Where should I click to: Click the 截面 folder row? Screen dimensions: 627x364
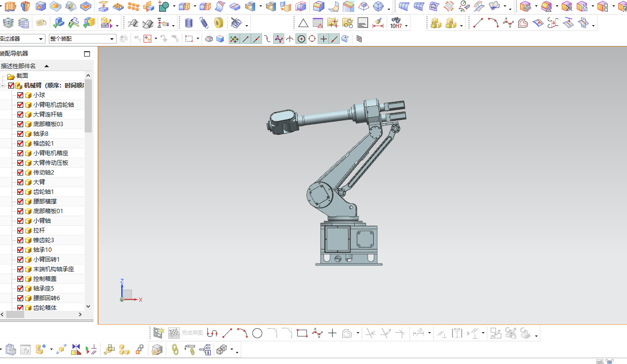coord(43,76)
